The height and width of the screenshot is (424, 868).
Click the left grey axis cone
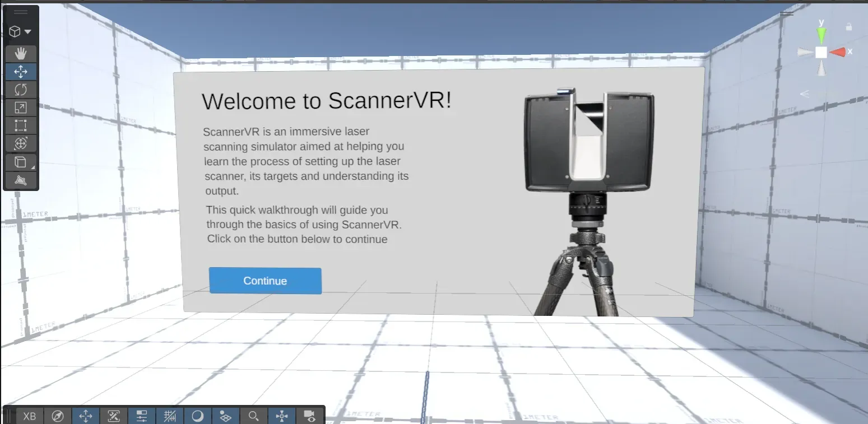pyautogui.click(x=805, y=52)
